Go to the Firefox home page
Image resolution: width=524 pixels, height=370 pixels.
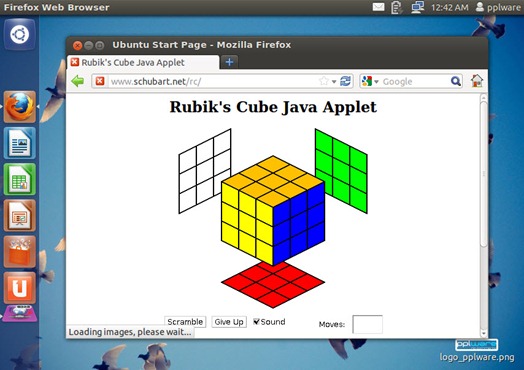477,81
